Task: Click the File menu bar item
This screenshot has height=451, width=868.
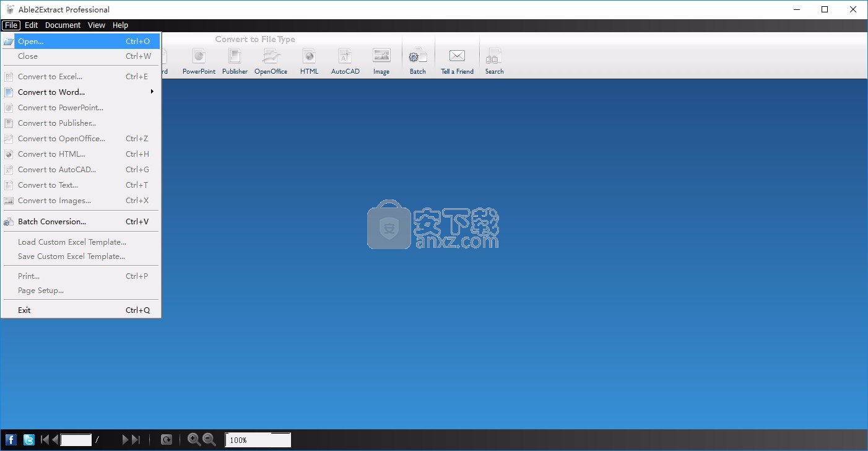Action: tap(11, 25)
